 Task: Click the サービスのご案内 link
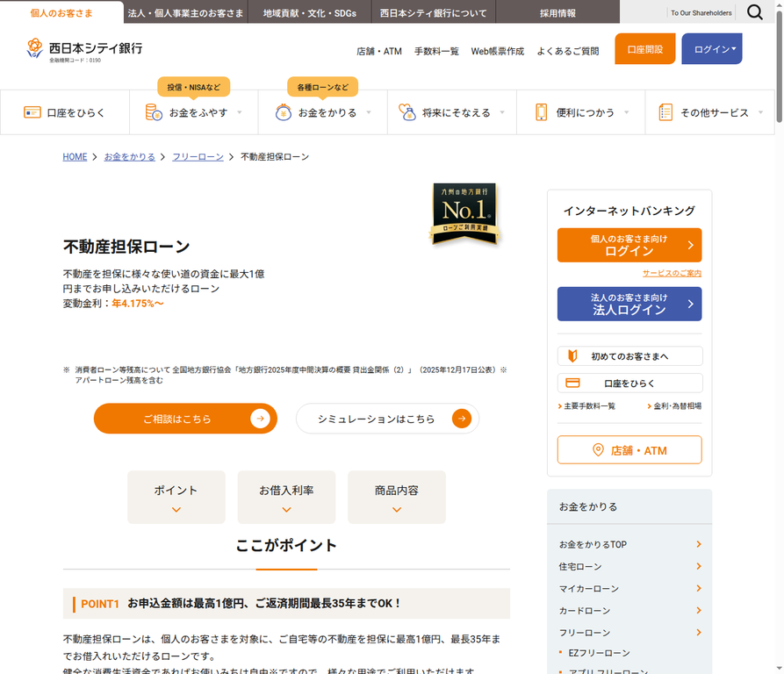pos(672,273)
